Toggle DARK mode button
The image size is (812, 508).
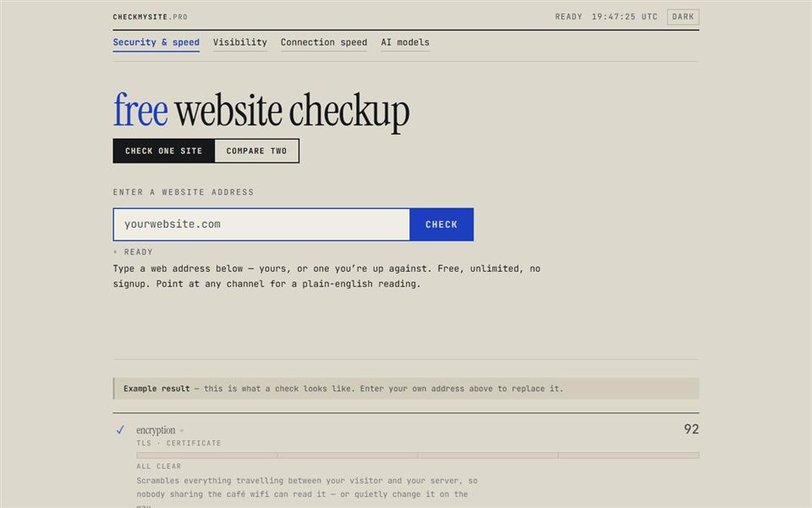click(683, 17)
